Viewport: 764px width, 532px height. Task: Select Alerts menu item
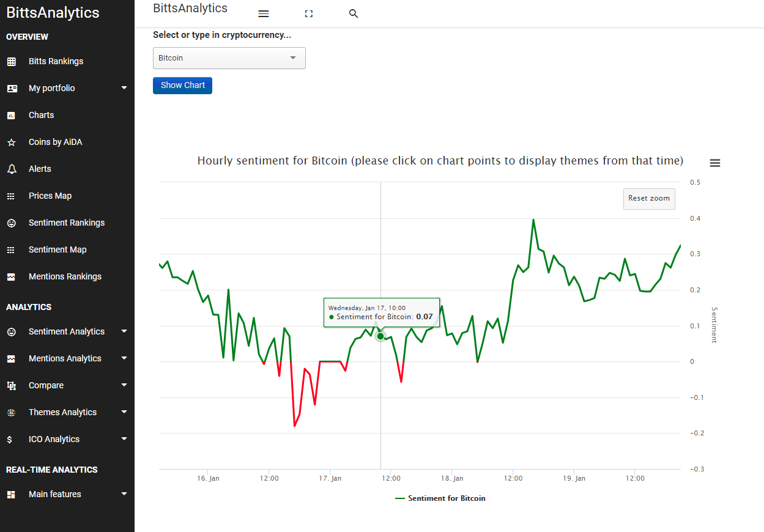click(40, 169)
